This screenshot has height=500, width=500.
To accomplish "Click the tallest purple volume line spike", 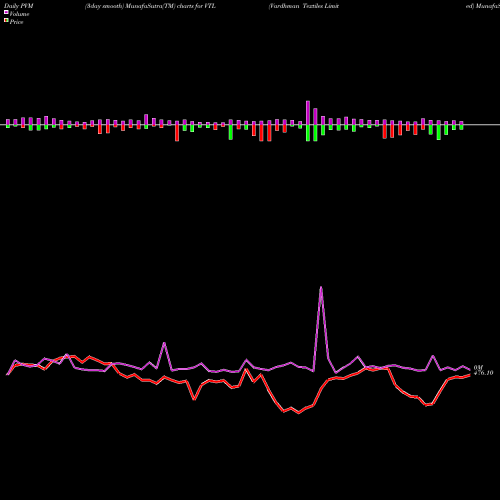I will [321, 287].
